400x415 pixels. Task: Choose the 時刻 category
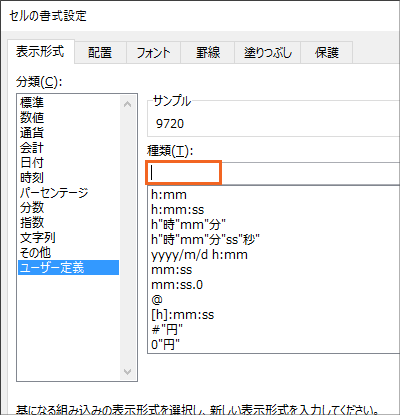click(x=32, y=178)
